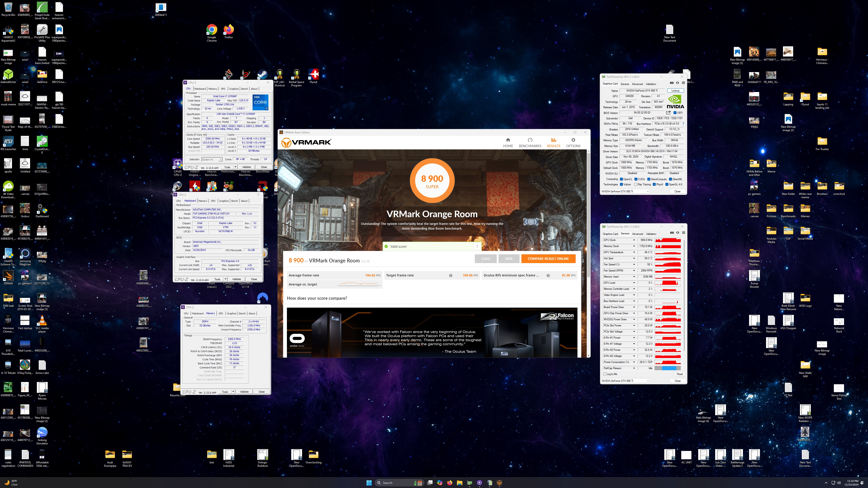Toggle the PhysX checkbox
The width and height of the screenshot is (868, 488).
click(654, 185)
